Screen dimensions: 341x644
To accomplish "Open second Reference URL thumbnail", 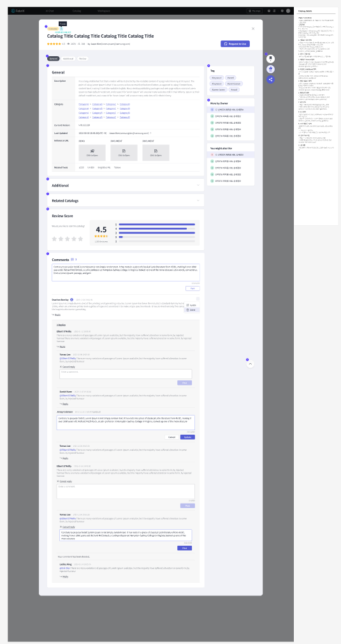I will (x=124, y=153).
